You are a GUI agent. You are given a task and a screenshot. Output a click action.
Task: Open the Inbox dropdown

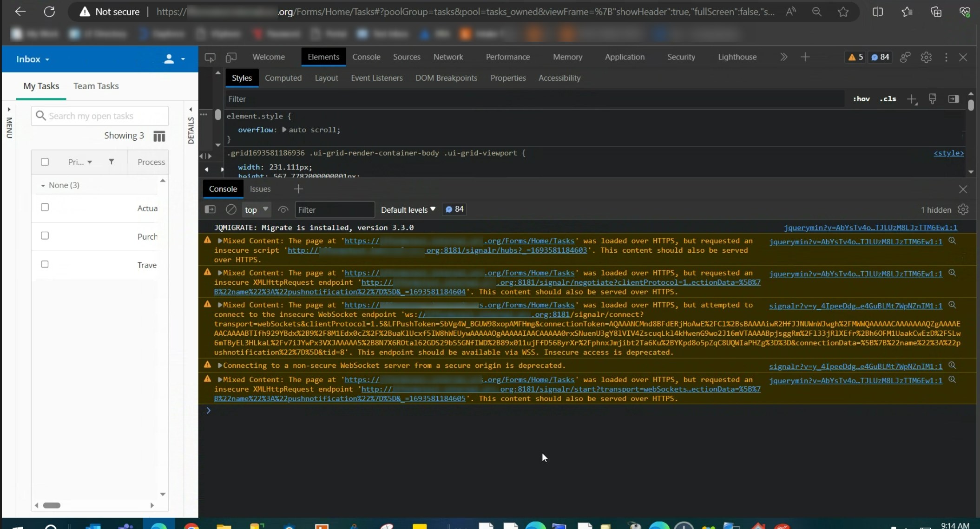coord(33,59)
